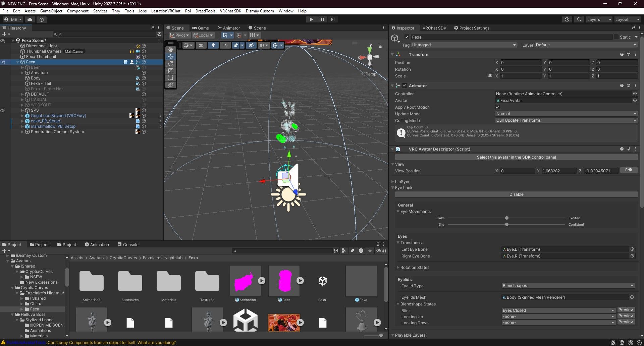The image size is (644, 346).
Task: Open the Tag dropdown
Action: coord(464,45)
